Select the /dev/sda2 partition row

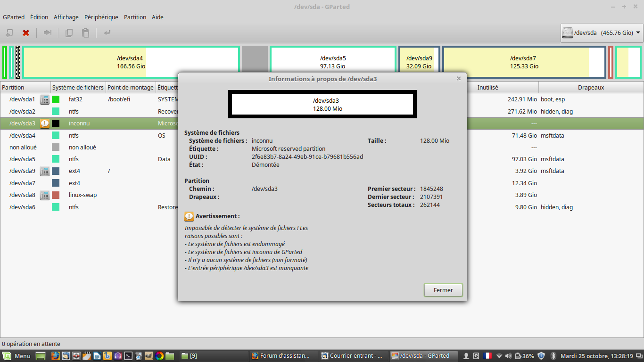tap(322, 111)
